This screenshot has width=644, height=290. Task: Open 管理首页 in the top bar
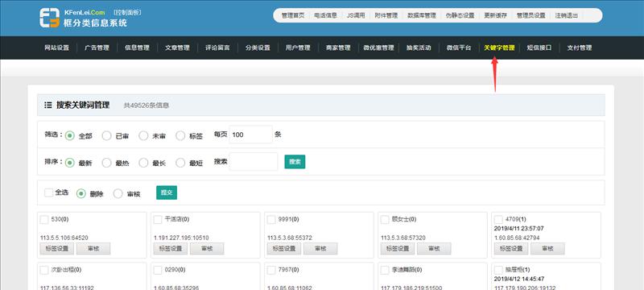293,15
